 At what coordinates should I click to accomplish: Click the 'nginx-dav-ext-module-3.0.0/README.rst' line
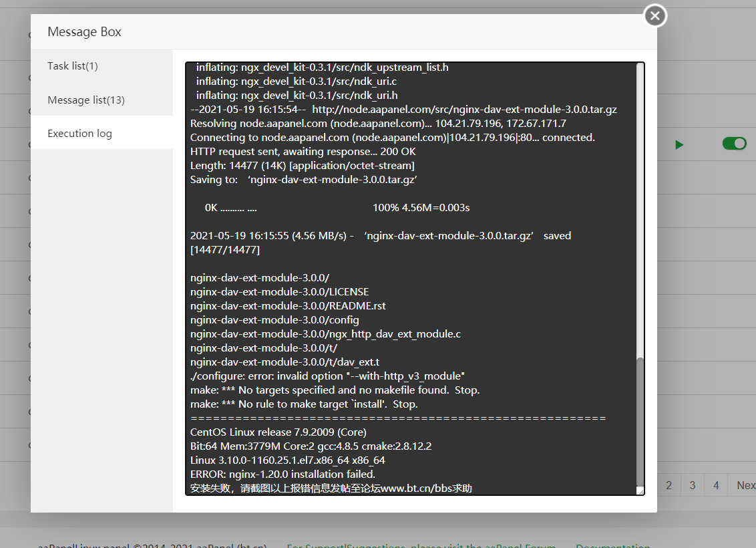tap(288, 306)
